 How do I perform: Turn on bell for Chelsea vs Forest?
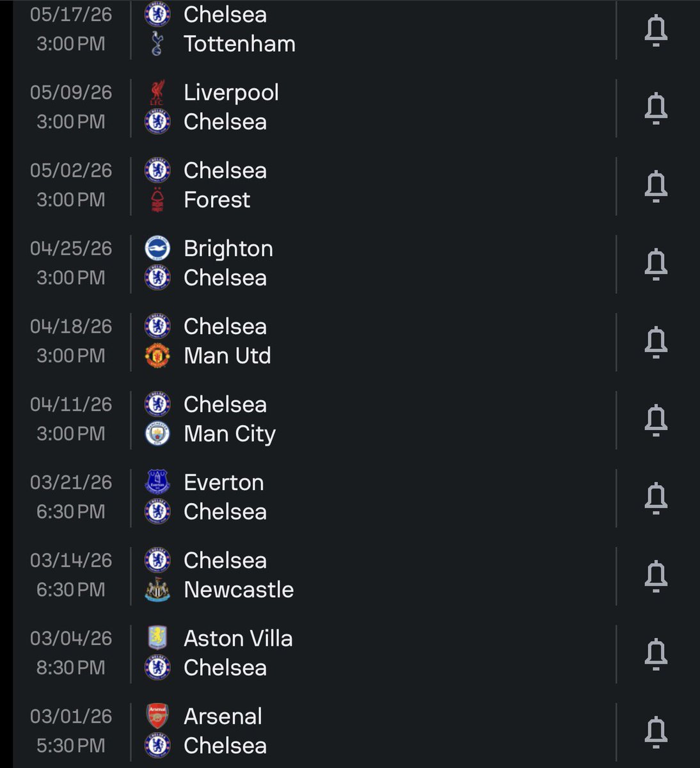pos(656,186)
